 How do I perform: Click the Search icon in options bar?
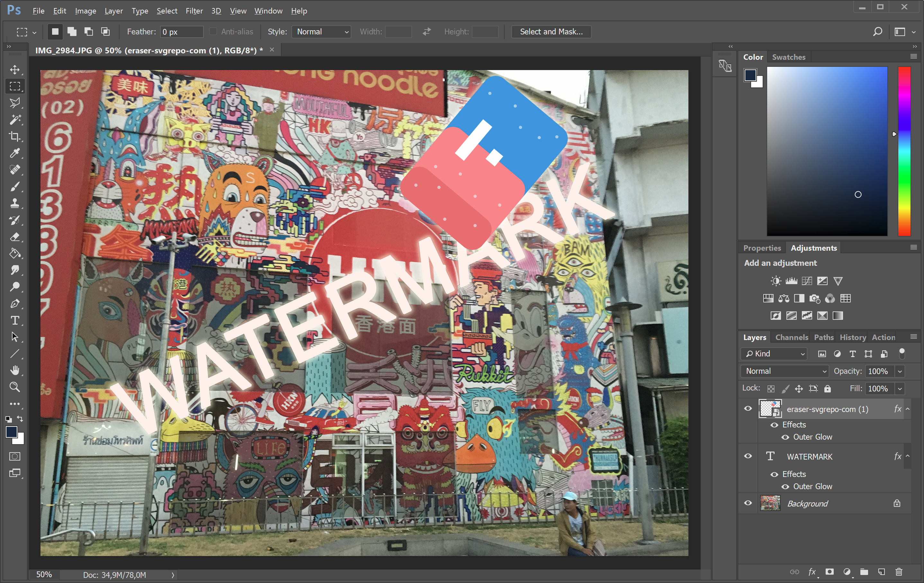(x=878, y=31)
